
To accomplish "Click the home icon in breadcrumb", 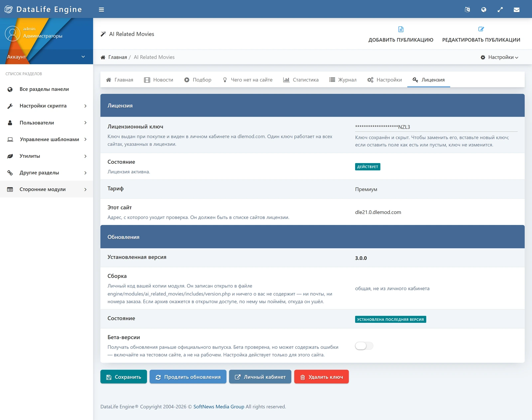I will coord(103,57).
